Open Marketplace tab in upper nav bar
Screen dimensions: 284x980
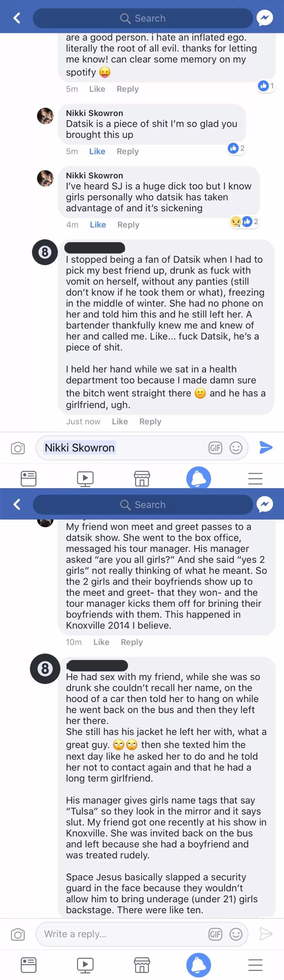point(142,478)
